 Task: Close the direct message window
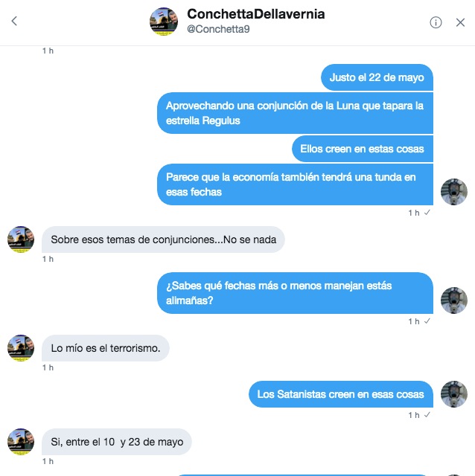click(460, 22)
